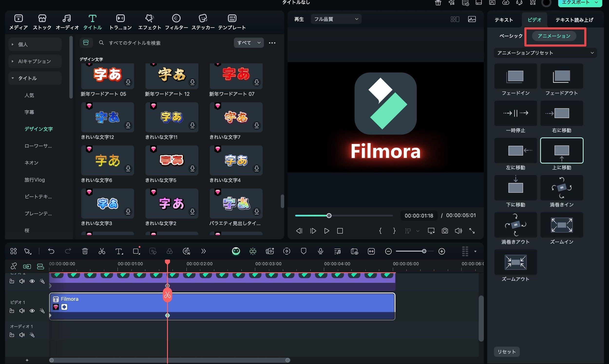Open the テンプレート template tab
Viewport: 609px width, 364px height.
(232, 22)
